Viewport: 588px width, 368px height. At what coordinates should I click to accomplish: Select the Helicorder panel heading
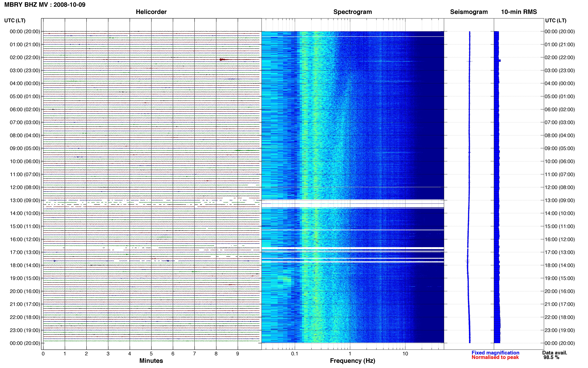151,12
